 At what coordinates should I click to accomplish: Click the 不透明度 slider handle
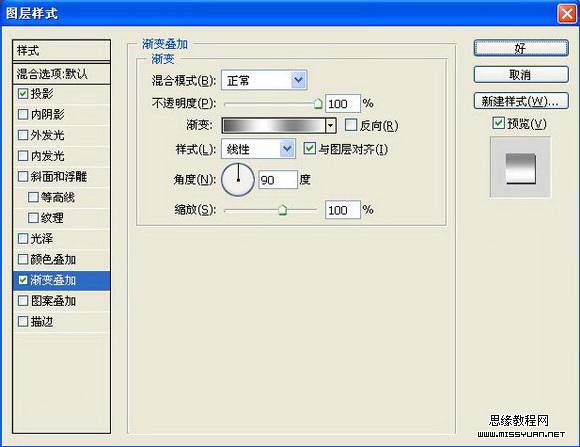point(318,104)
